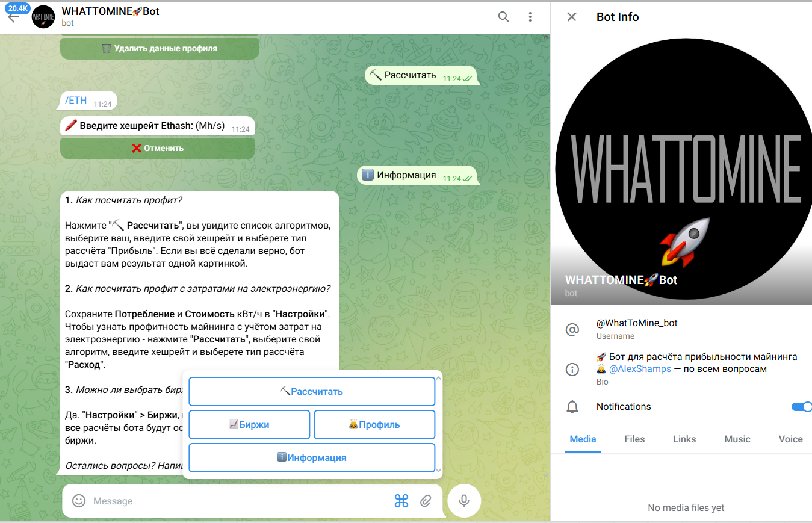Screen dimensions: 812x523
Task: Click the Bot Info panel title
Action: [x=618, y=17]
